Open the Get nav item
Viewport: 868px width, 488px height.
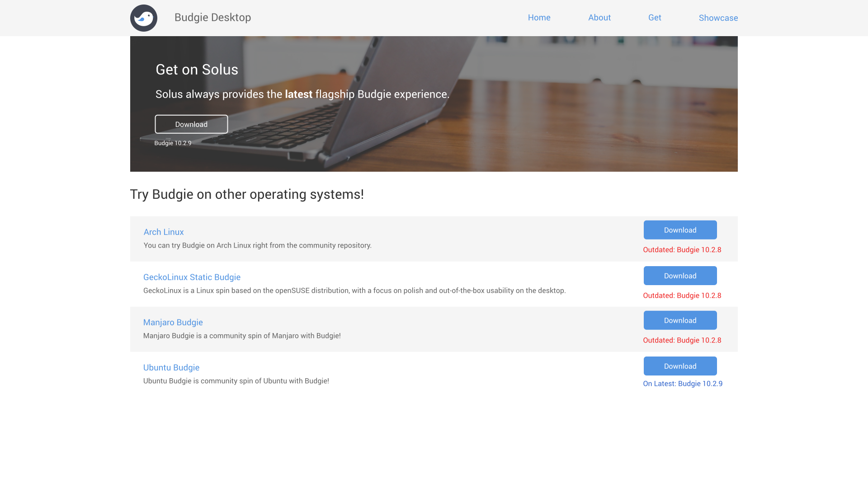click(x=655, y=18)
